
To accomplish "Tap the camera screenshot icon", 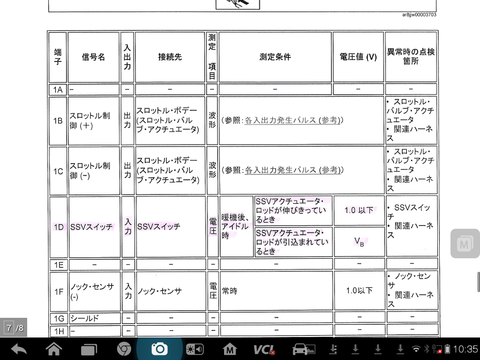I will click(x=159, y=349).
